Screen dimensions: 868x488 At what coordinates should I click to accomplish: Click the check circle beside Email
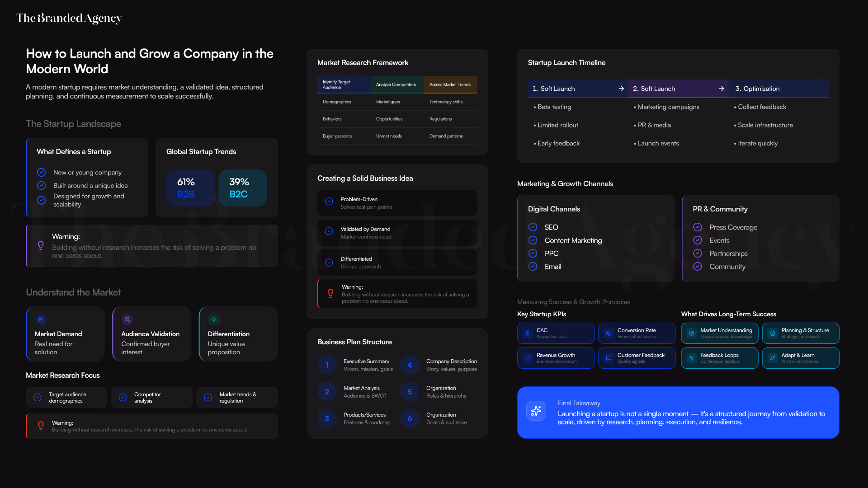pyautogui.click(x=533, y=266)
